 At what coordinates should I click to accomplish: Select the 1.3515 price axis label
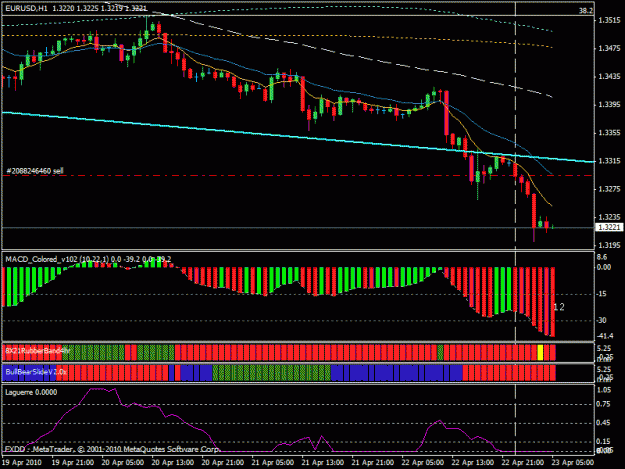(609, 21)
